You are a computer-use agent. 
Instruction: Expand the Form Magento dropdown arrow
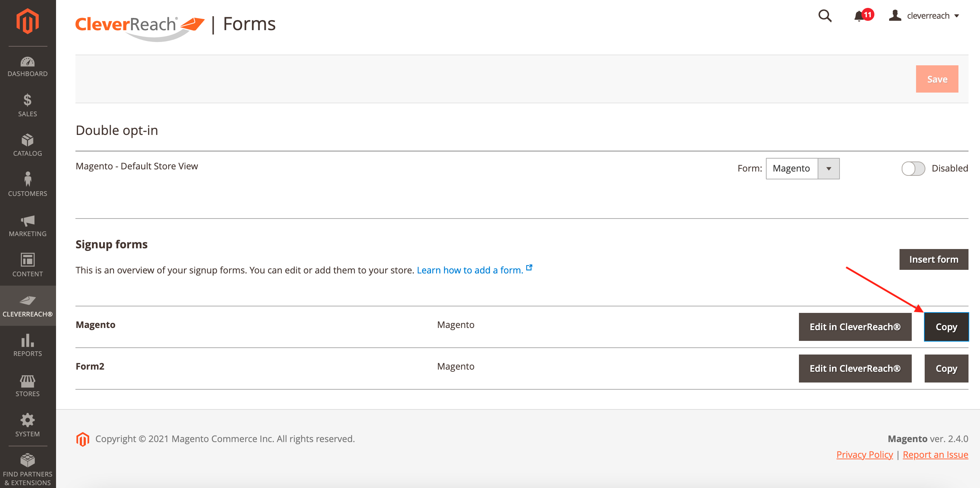828,168
